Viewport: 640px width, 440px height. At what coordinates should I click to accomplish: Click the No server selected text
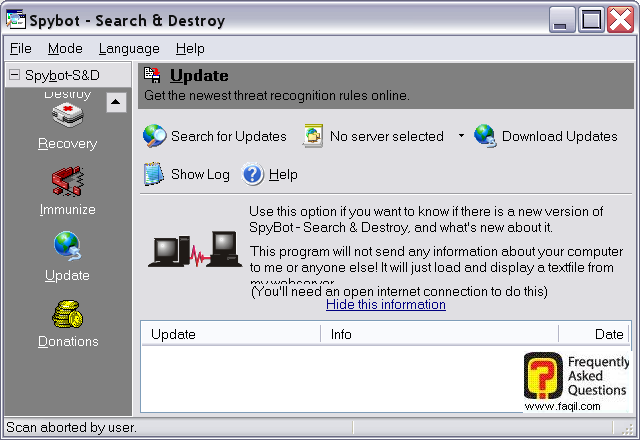click(x=387, y=136)
